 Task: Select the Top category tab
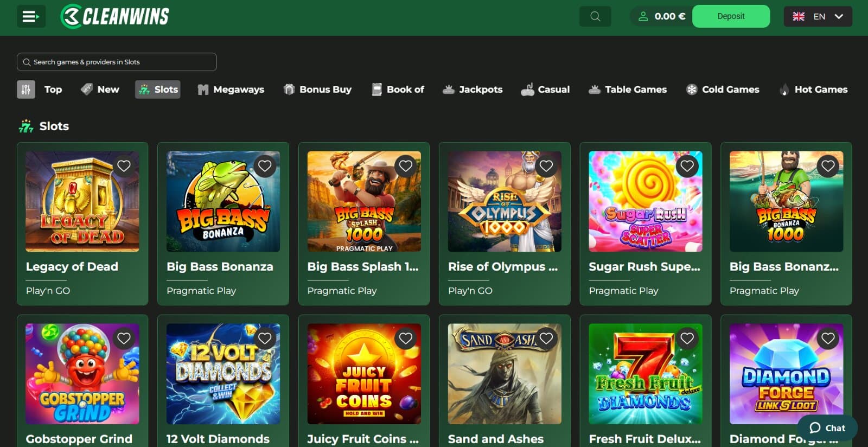tap(53, 90)
